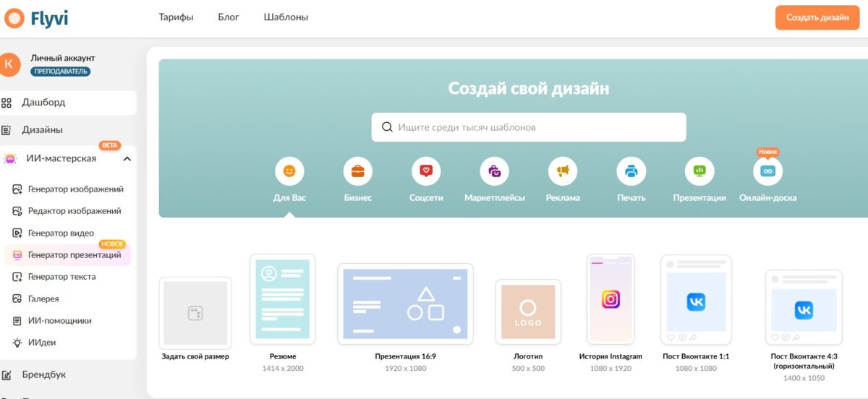Click the Дашборд grid icon

coord(7,103)
